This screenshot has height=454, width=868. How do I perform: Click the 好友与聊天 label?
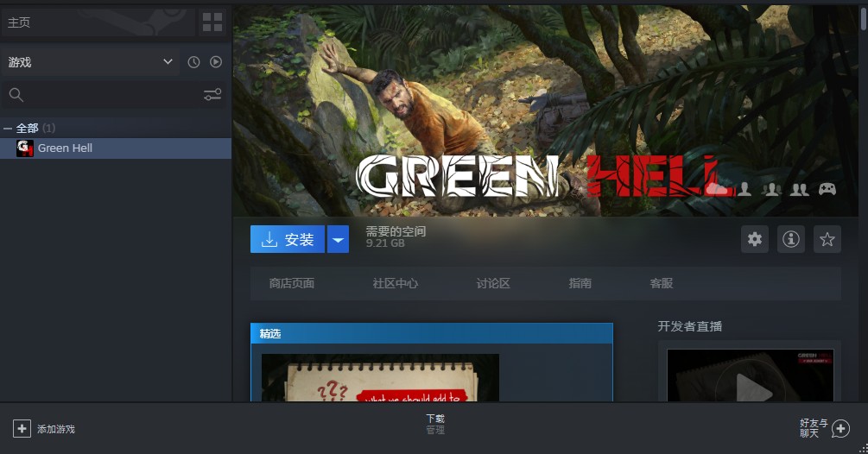[814, 428]
